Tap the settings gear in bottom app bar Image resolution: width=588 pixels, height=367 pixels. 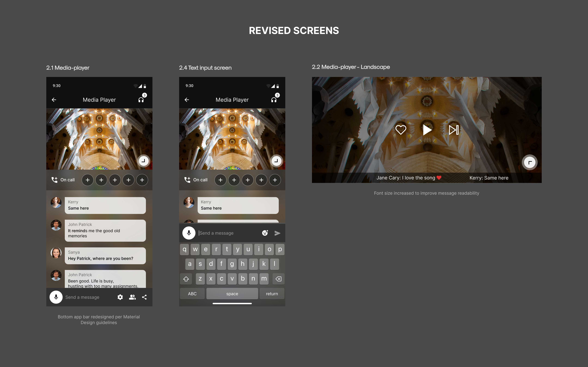120,297
